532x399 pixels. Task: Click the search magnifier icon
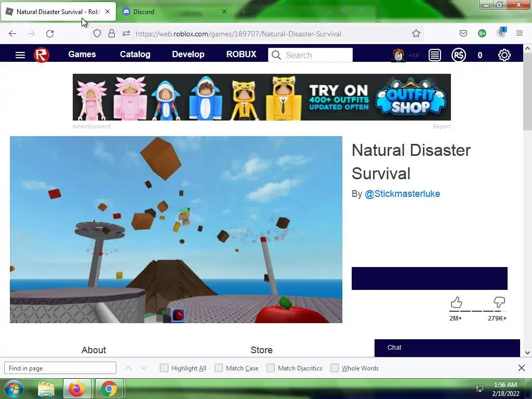point(276,55)
